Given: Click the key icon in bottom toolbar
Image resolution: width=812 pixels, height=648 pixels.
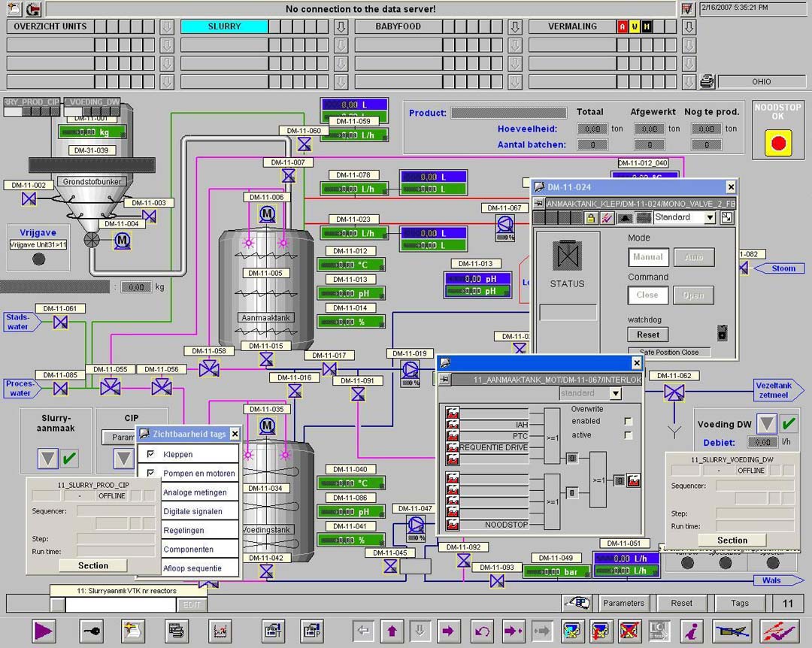Looking at the screenshot, I should click(92, 630).
